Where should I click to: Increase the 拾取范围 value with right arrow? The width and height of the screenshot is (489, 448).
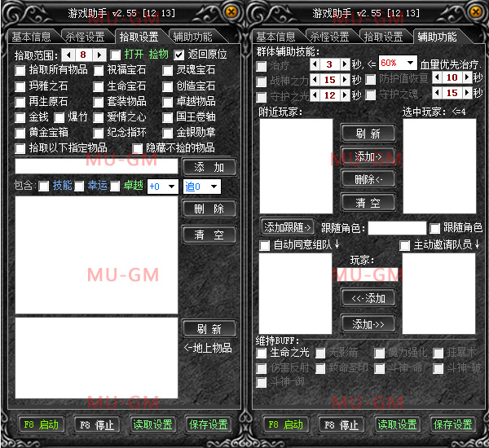coord(101,55)
